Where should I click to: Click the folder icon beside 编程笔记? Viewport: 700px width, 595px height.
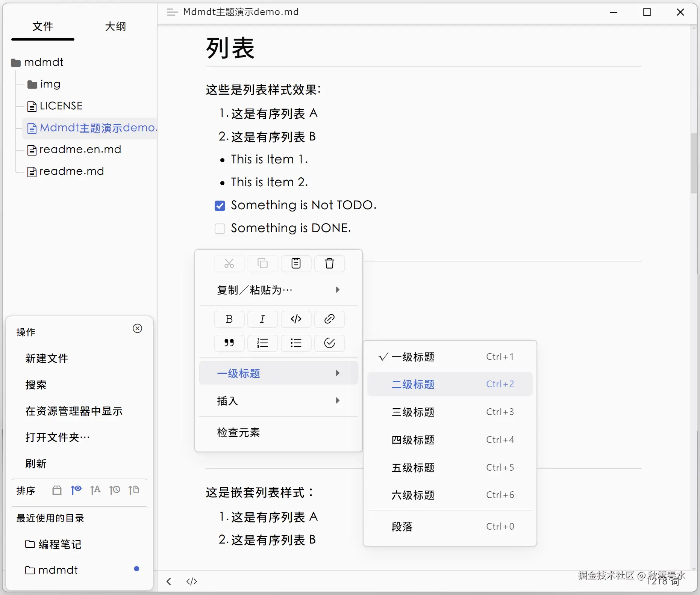coord(30,544)
